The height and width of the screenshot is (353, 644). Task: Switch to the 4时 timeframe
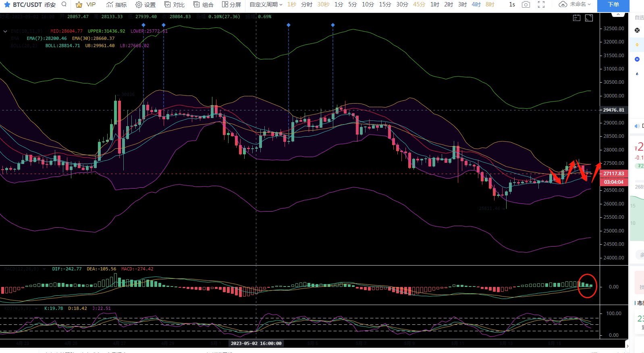[476, 4]
